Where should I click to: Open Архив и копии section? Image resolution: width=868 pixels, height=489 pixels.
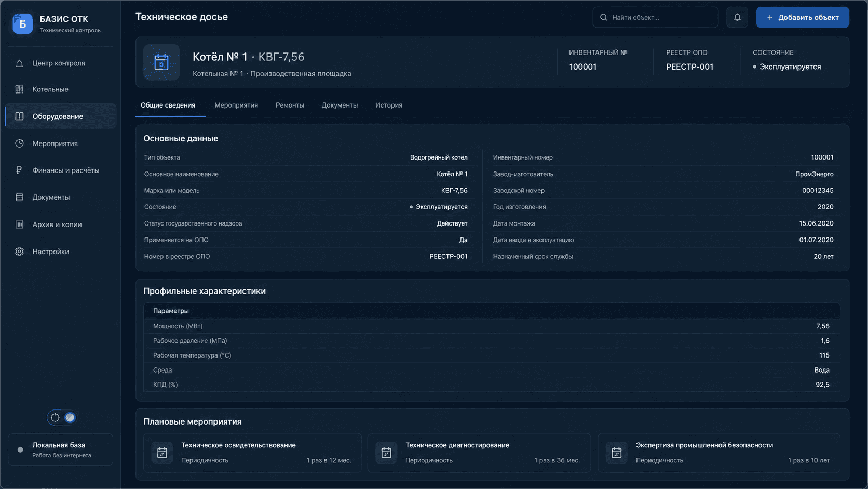click(61, 224)
